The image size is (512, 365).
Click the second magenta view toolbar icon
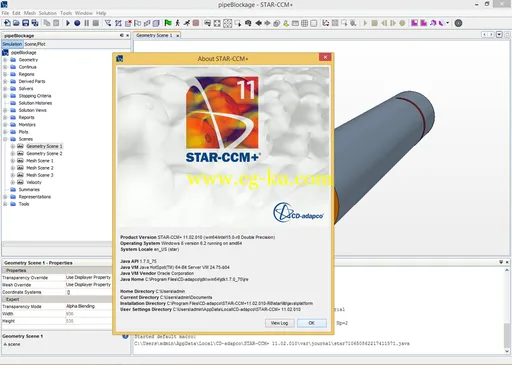(424, 23)
